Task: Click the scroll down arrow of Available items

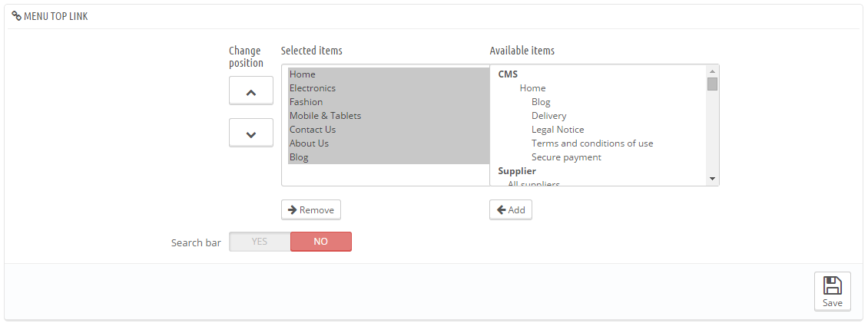Action: click(x=712, y=179)
